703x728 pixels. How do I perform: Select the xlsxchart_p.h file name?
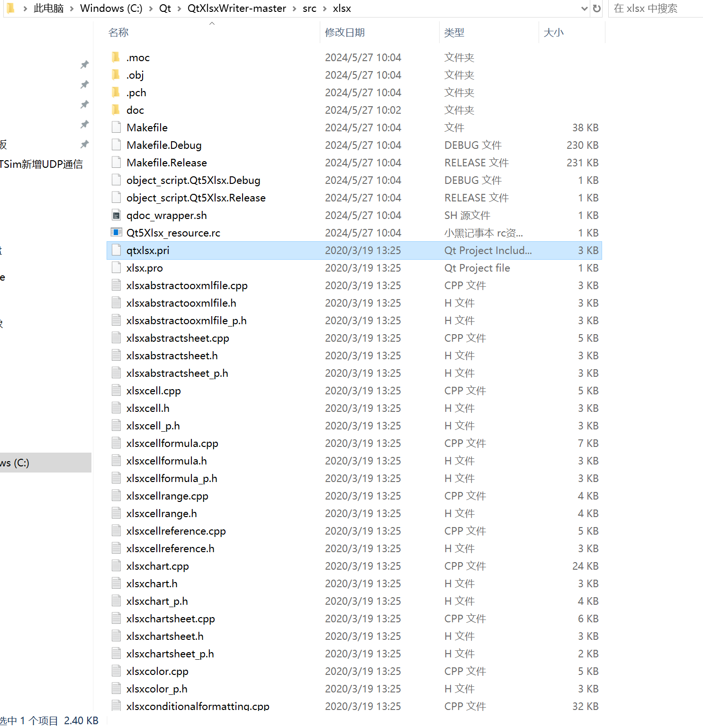157,601
